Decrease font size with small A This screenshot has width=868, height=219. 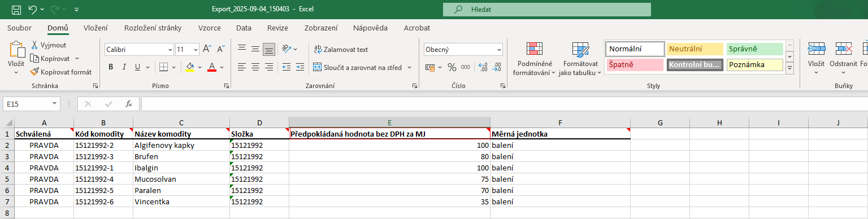pos(220,49)
